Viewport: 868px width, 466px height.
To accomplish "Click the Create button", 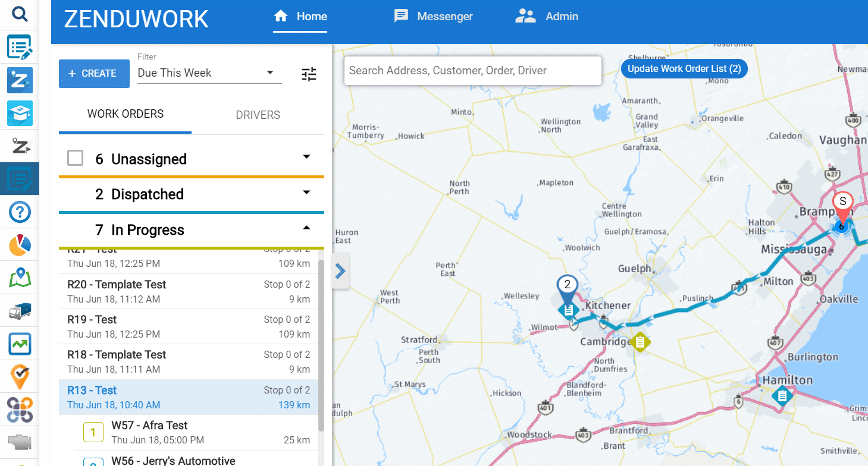I will [94, 74].
